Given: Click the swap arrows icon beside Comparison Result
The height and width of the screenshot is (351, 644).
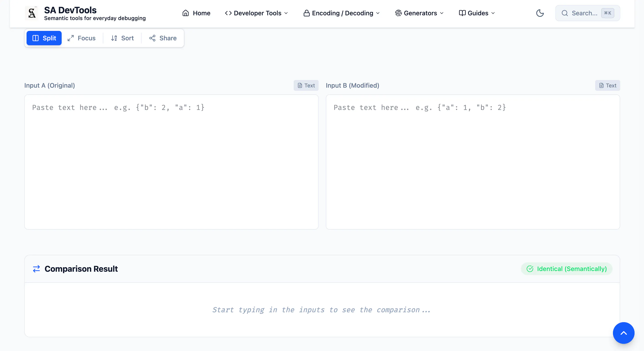Looking at the screenshot, I should (36, 269).
